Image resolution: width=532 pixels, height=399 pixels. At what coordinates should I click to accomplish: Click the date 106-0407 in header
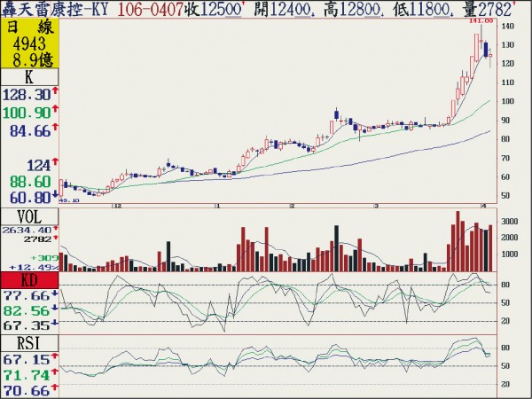tap(152, 9)
